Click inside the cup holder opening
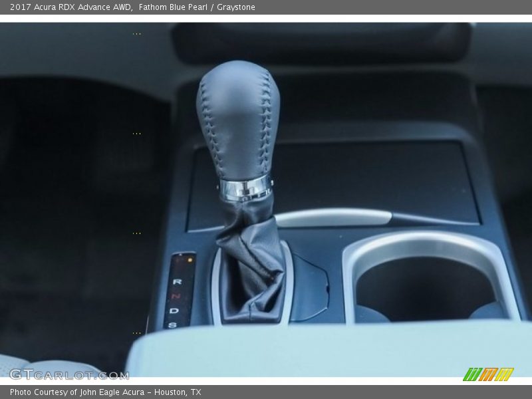532x399 pixels. pos(426,286)
